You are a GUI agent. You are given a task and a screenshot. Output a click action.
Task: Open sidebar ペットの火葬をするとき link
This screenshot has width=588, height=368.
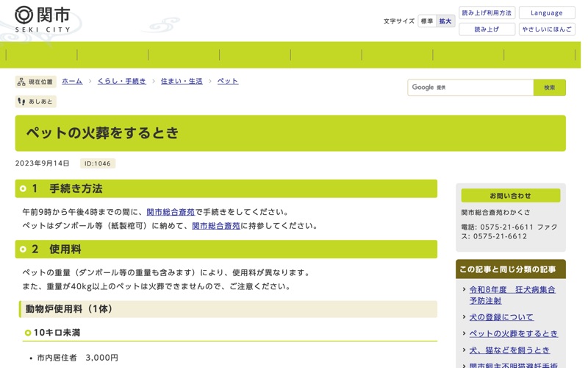click(513, 334)
